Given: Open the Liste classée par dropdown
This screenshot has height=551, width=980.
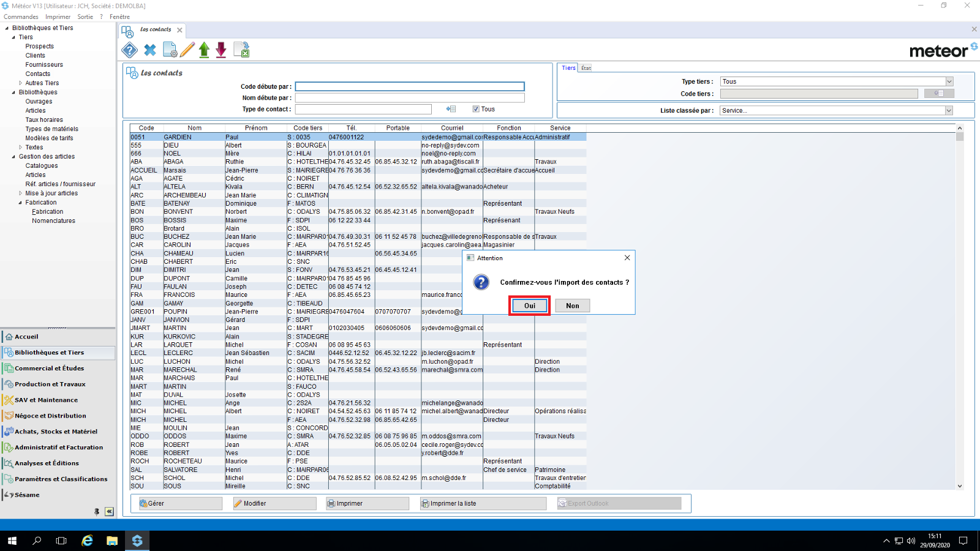Looking at the screenshot, I should pyautogui.click(x=948, y=111).
